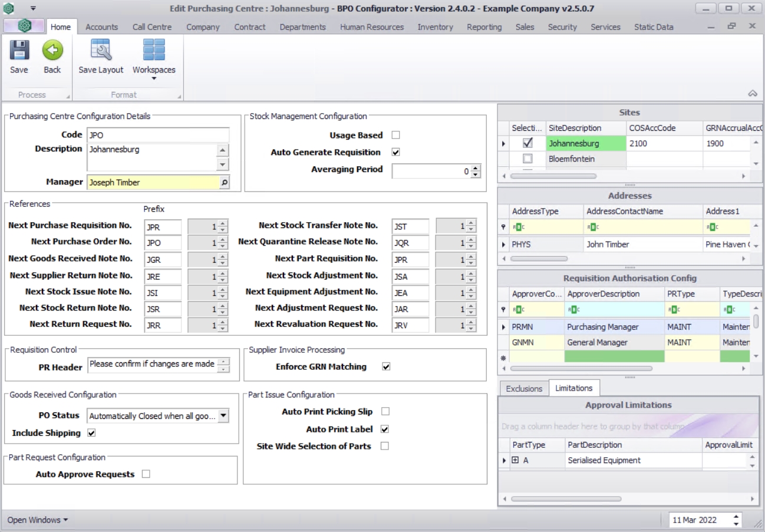Click the Requisition Authorisation horizontal scrollbar
765x532 pixels.
(581, 368)
